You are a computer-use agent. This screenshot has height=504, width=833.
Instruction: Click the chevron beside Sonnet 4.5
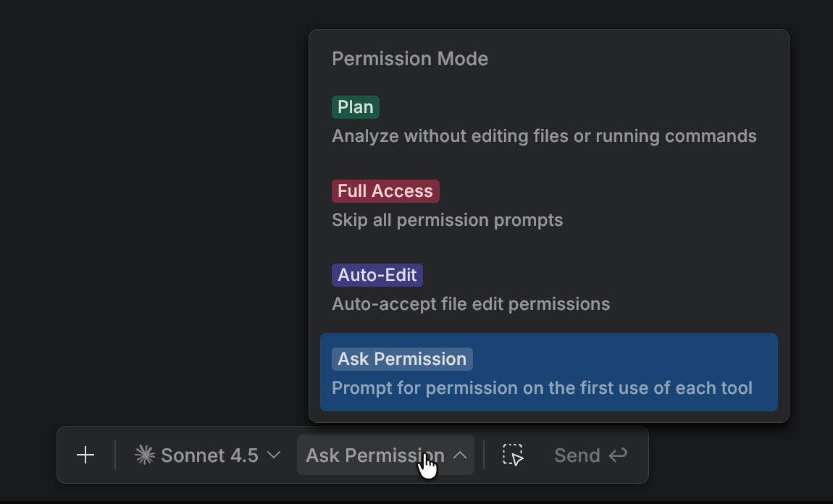(x=273, y=455)
